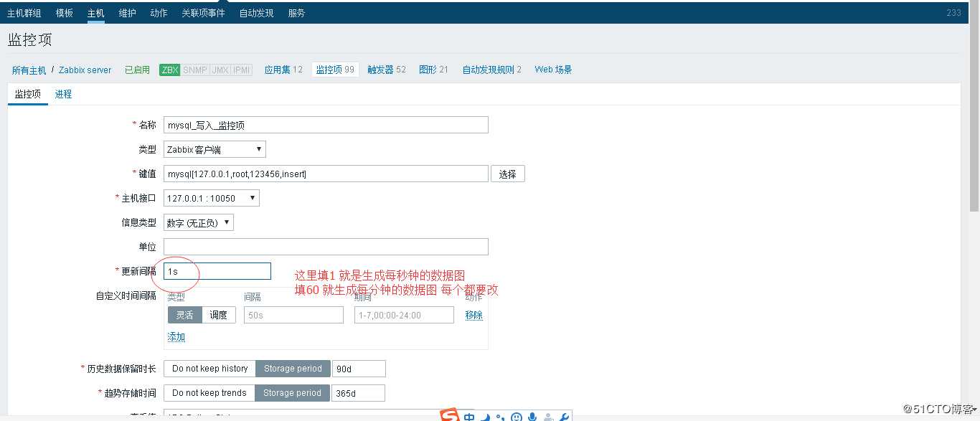This screenshot has width=980, height=421.
Task: Click the user account icon in IME bar
Action: point(548,417)
